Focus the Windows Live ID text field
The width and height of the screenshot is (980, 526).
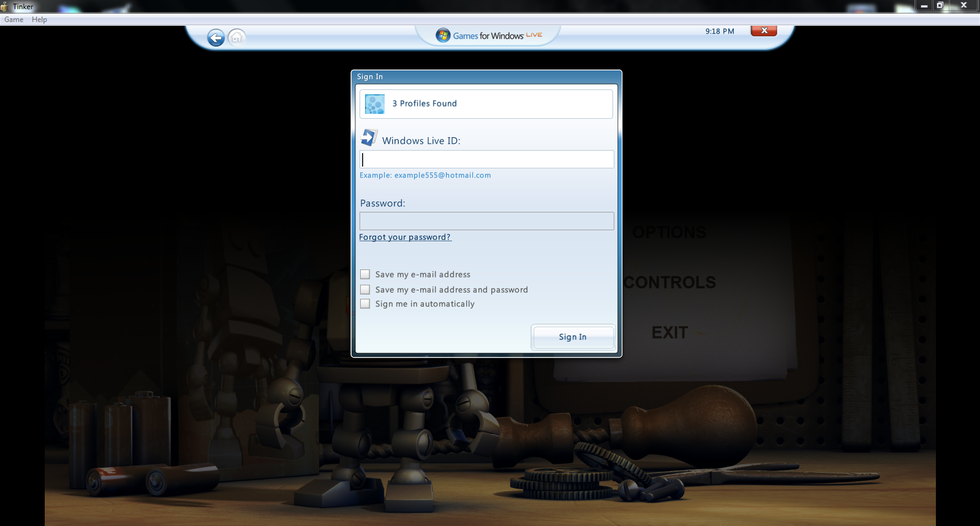tap(487, 159)
